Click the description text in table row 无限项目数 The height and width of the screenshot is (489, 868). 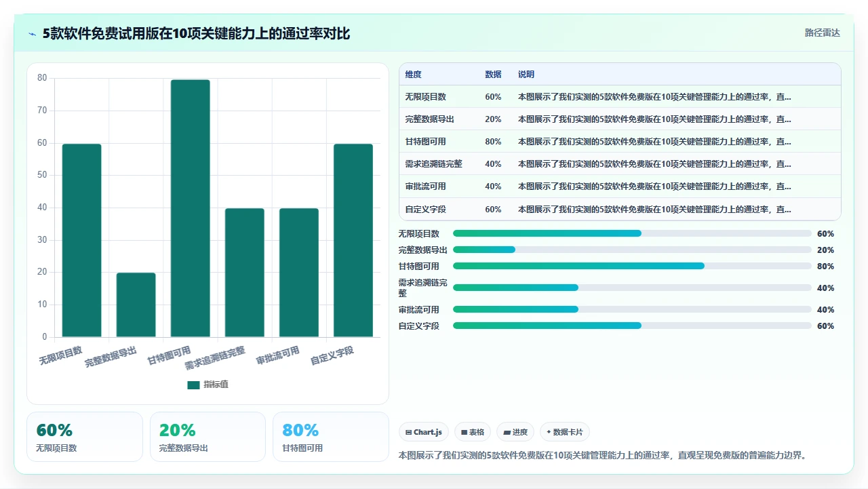point(654,97)
